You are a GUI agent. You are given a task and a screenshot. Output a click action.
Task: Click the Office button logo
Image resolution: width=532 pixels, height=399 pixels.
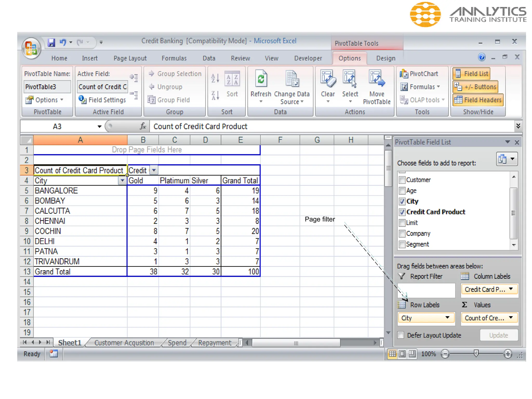31,48
